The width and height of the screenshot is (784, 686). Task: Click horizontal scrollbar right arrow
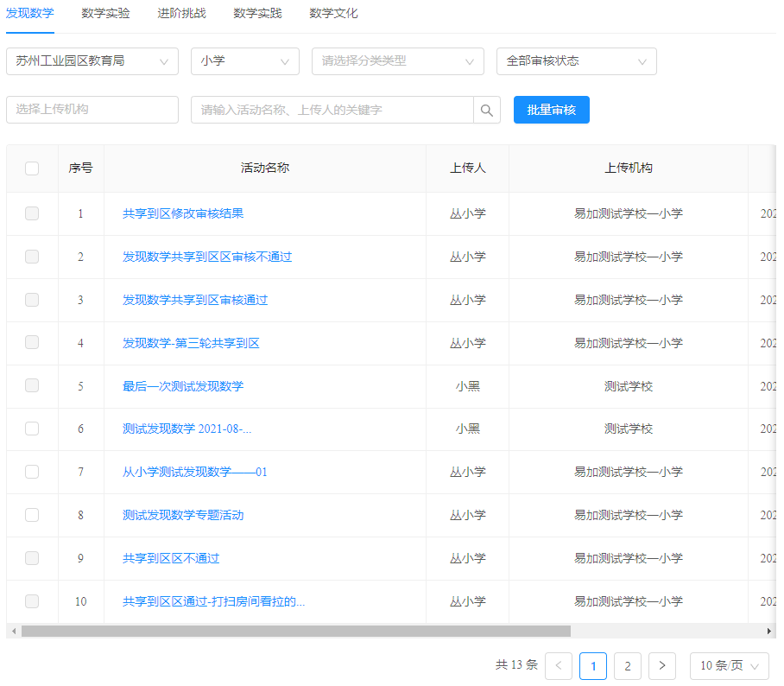[769, 631]
